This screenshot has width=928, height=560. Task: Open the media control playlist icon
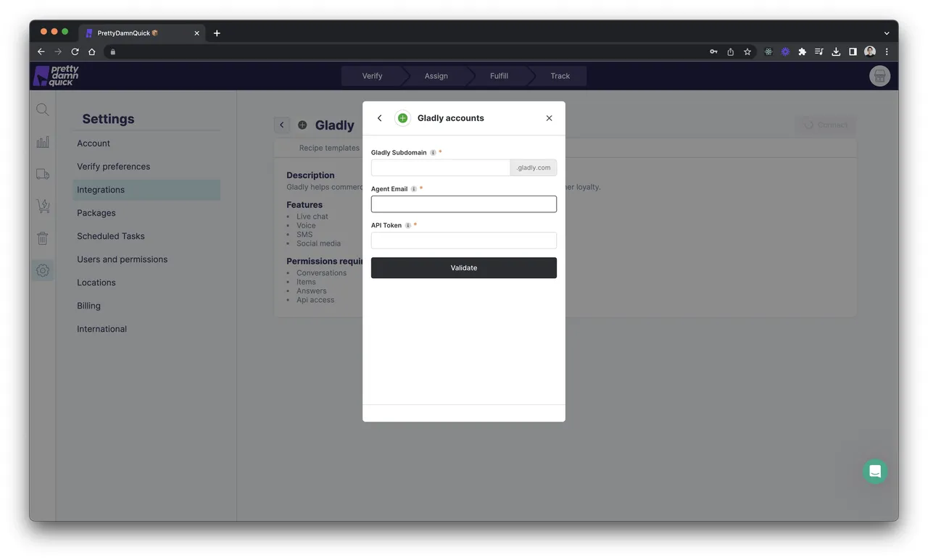819,51
